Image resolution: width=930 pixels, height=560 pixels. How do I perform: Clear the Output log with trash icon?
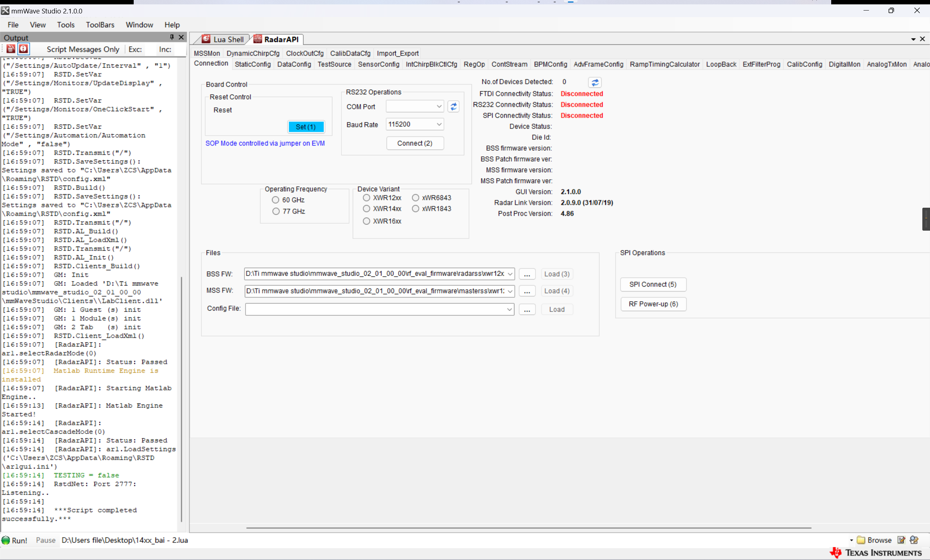[11, 49]
